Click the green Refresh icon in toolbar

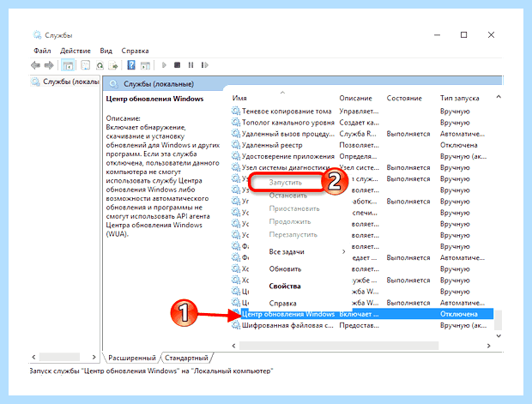(100, 65)
